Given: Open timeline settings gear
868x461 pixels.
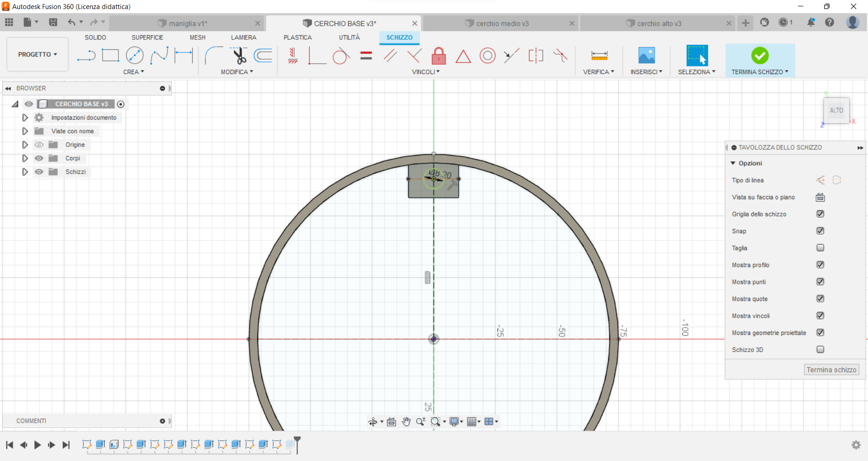Looking at the screenshot, I should tap(856, 445).
